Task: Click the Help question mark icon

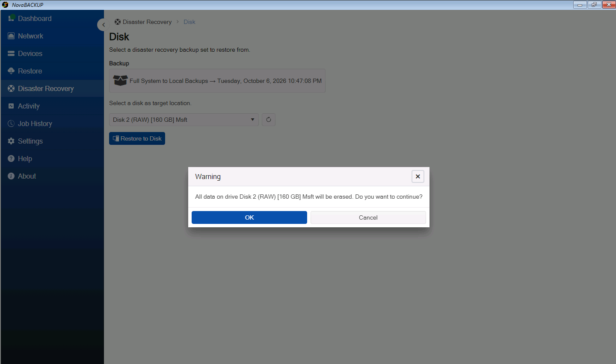Action: tap(11, 159)
